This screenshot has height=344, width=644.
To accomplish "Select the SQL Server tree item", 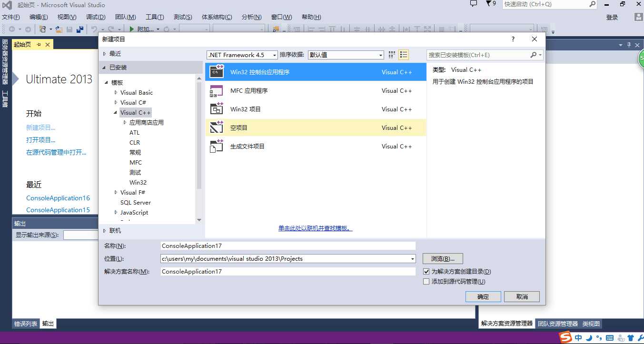I will click(x=136, y=203).
